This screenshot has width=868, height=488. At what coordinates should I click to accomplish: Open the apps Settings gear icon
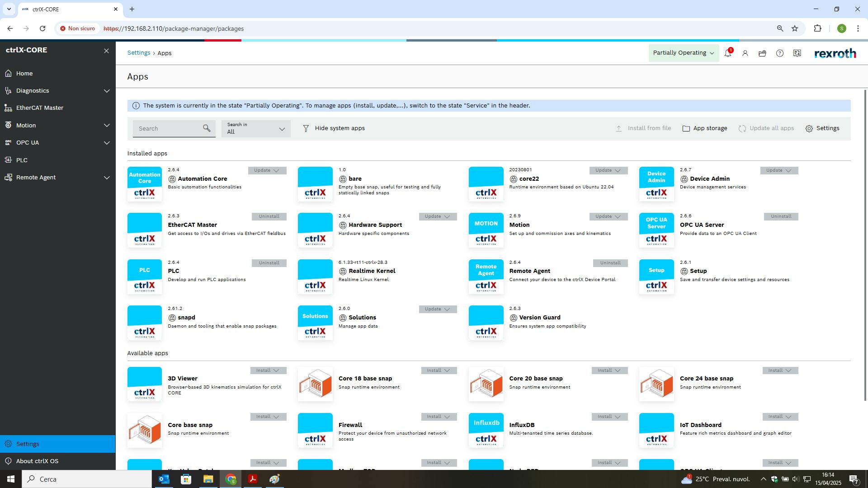tap(809, 129)
